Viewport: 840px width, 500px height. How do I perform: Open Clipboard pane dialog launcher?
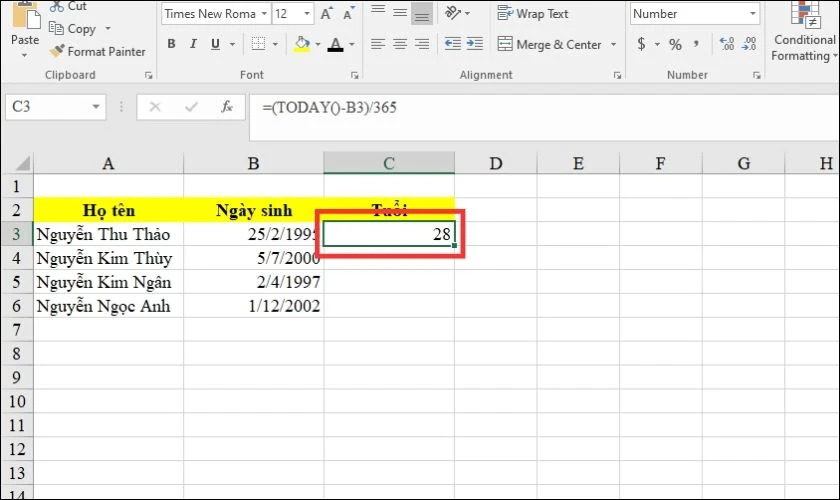click(x=148, y=76)
